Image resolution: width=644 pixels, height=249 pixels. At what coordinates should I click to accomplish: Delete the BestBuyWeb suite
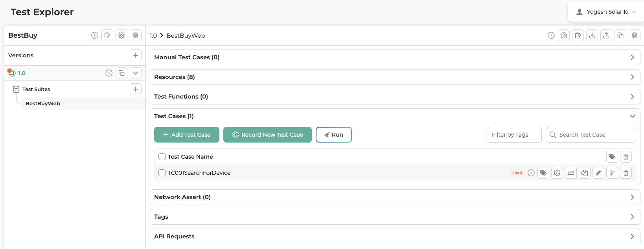[x=635, y=35]
